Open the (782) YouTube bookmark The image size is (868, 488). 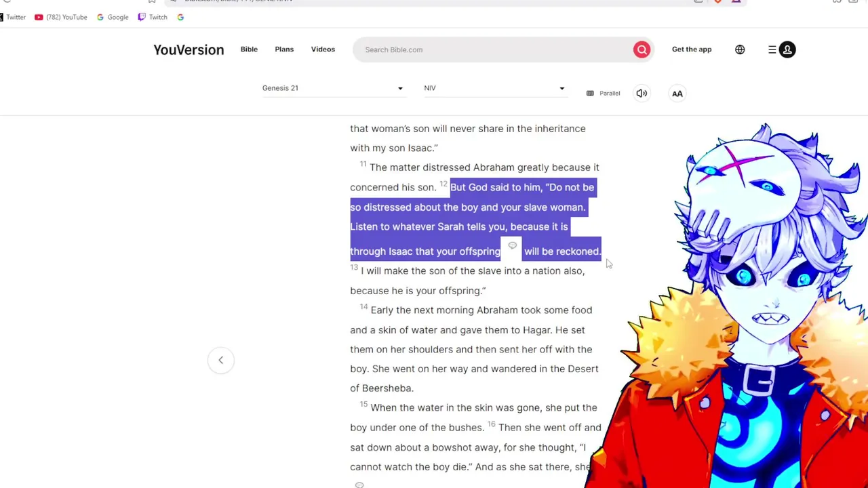[61, 17]
